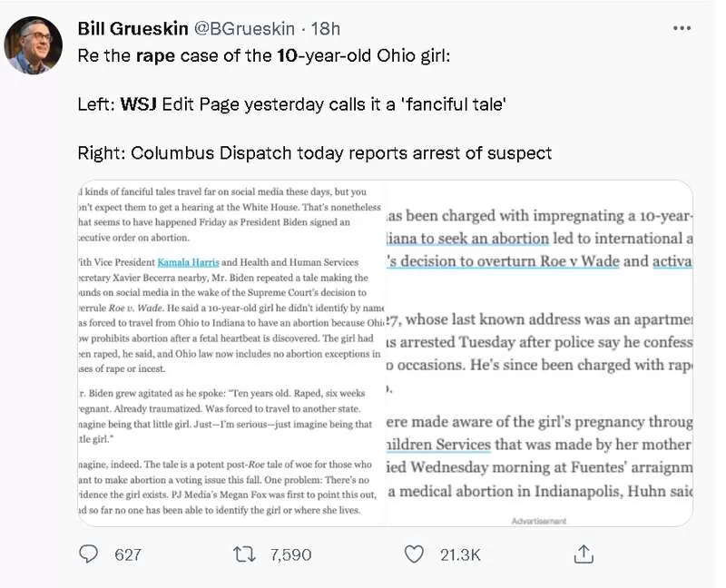Viewport: 726px width, 588px height.
Task: Click the Bill Grueskin display name
Action: 132,29
